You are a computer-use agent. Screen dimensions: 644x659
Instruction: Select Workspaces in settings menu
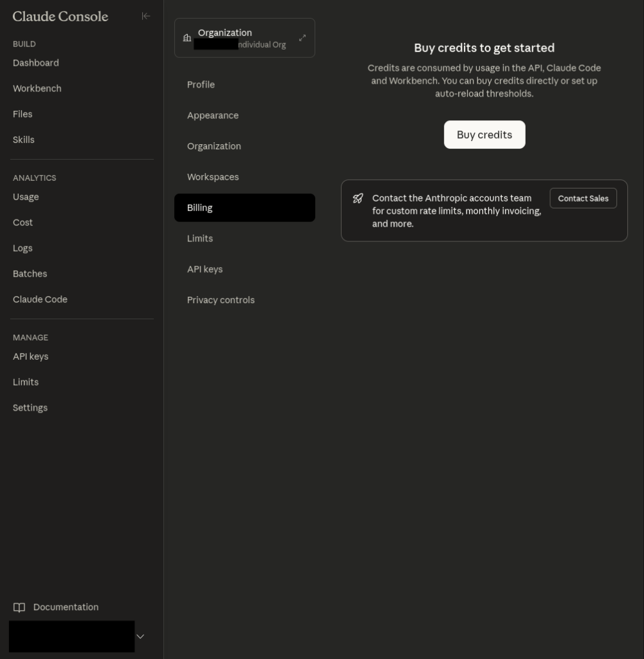[x=212, y=177]
